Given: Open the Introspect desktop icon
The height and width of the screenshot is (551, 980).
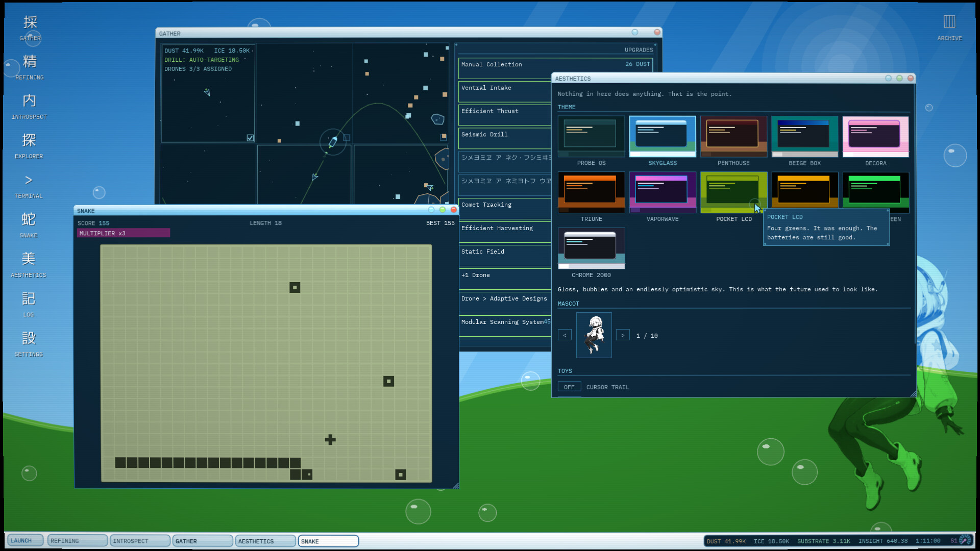Looking at the screenshot, I should click(29, 107).
